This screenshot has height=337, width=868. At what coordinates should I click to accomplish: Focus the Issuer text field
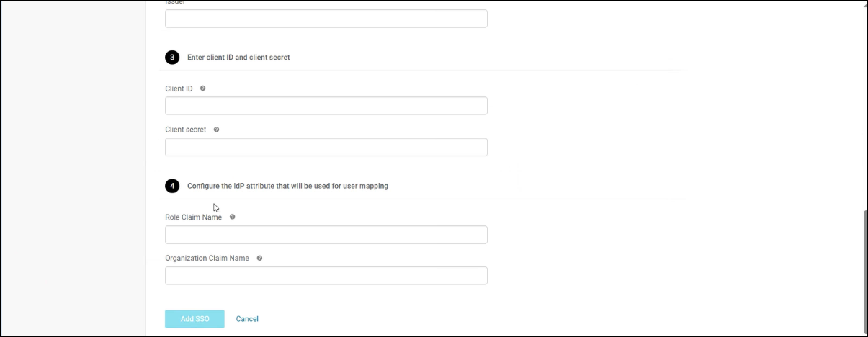(x=326, y=19)
